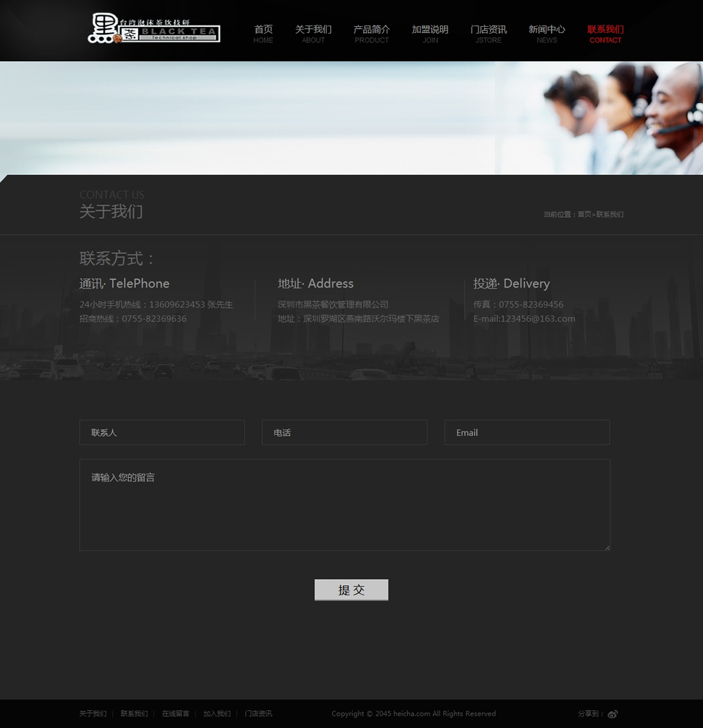Navigate to 门店资讯 JSTORE in header
The width and height of the screenshot is (703, 728).
click(x=488, y=34)
